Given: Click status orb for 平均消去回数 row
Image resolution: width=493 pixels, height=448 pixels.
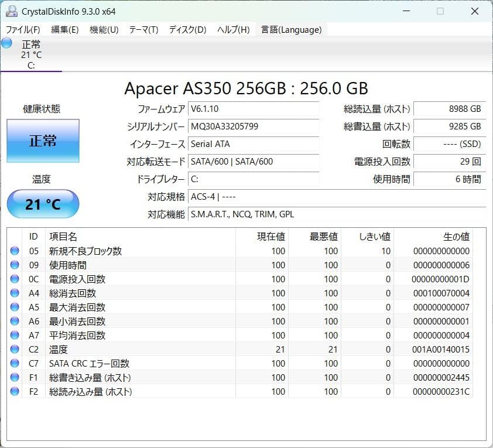Looking at the screenshot, I should tap(15, 335).
